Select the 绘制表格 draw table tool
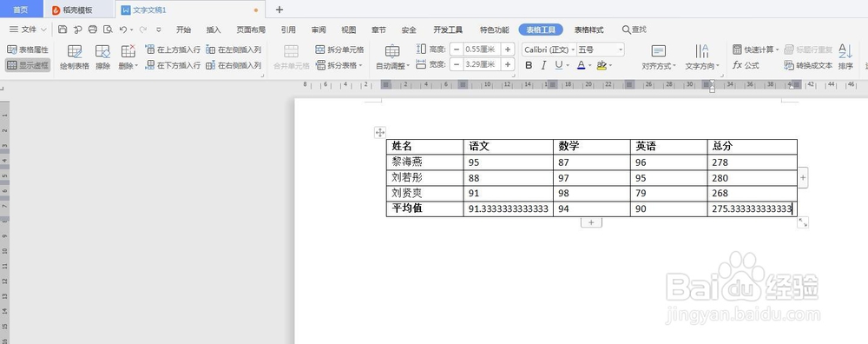Image resolution: width=868 pixels, height=344 pixels. [x=74, y=57]
